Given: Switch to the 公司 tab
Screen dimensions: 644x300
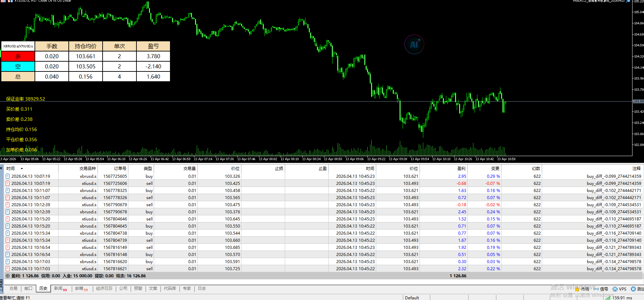Looking at the screenshot, I should coord(123,288).
